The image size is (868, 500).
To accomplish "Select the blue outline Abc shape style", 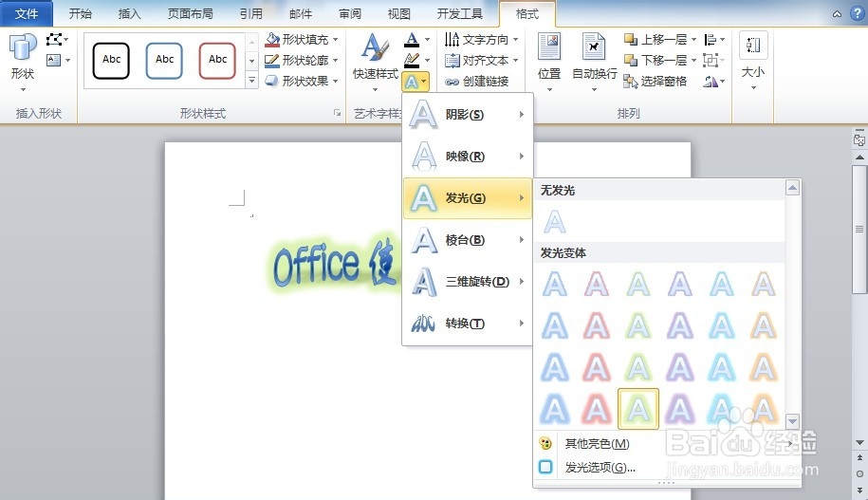I will [x=164, y=61].
